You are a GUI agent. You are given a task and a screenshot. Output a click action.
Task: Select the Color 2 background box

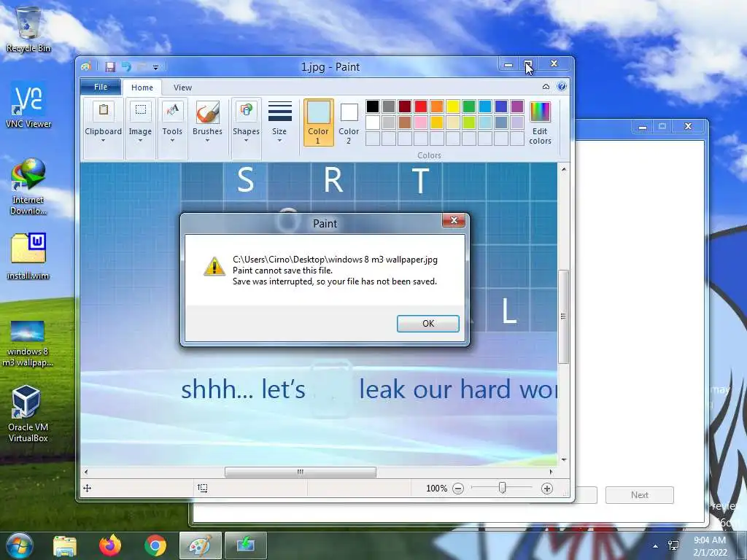tap(349, 122)
